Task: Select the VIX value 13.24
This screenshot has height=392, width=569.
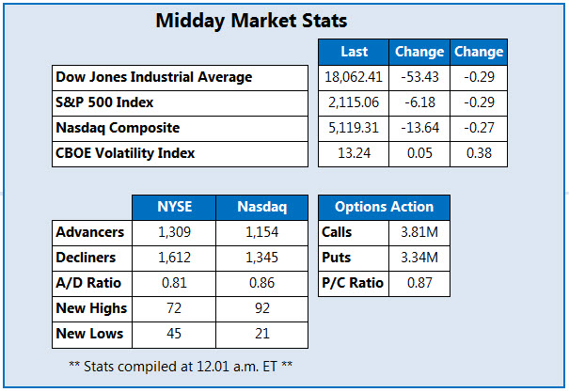Action: tap(354, 154)
